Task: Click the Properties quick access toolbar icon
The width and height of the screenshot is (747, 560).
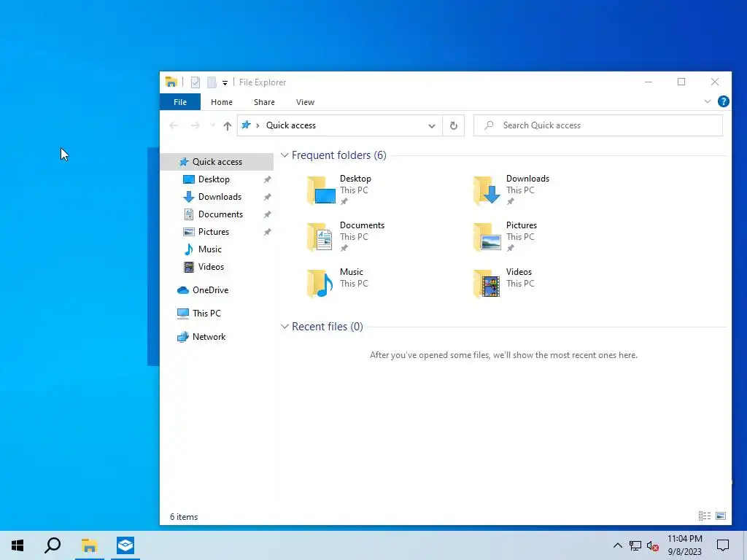Action: (x=196, y=82)
